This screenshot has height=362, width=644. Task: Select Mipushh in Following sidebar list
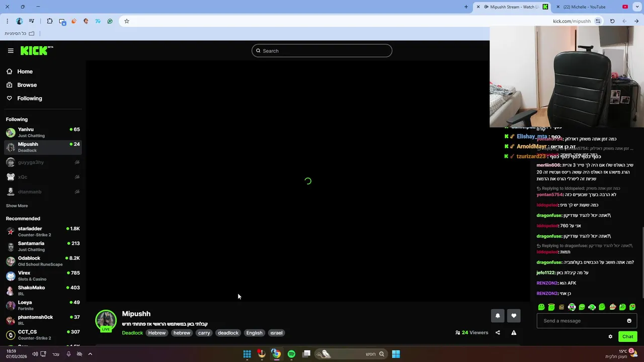pos(43,147)
